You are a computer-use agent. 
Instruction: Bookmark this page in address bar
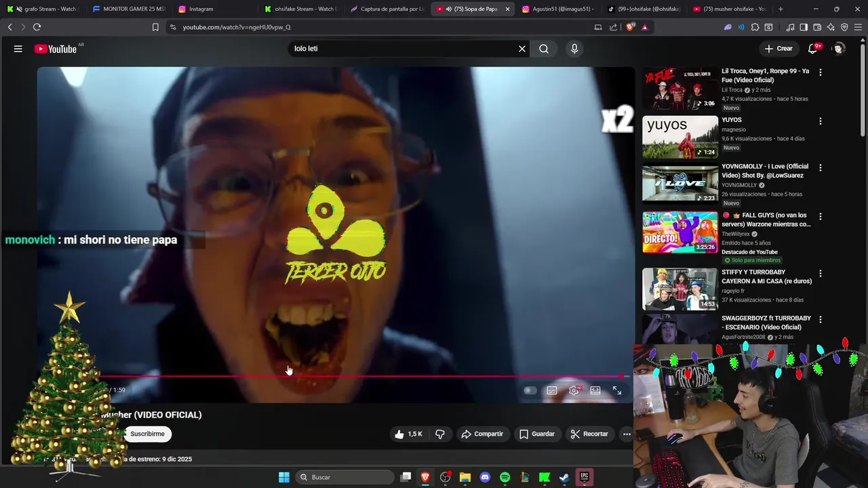point(155,27)
